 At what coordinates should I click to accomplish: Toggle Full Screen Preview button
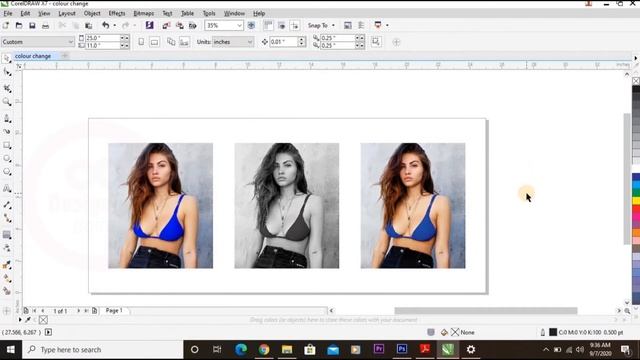(x=251, y=25)
